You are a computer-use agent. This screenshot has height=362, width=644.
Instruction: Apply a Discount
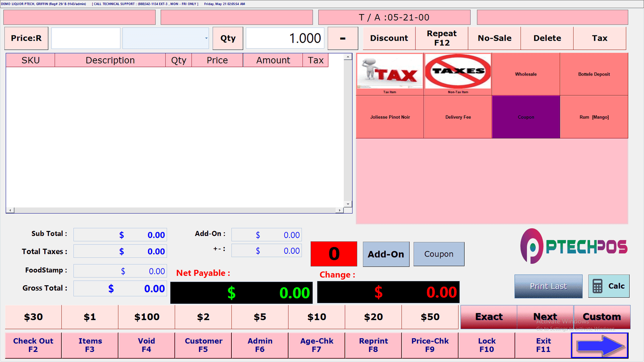[389, 38]
